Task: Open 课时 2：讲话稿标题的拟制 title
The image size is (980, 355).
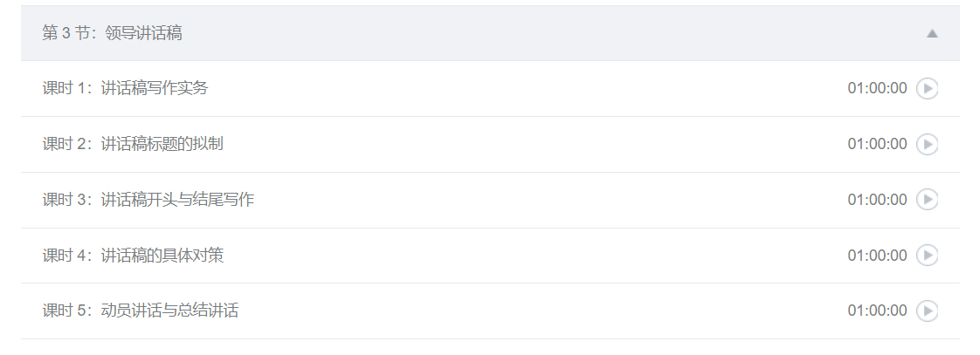Action: pyautogui.click(x=133, y=144)
